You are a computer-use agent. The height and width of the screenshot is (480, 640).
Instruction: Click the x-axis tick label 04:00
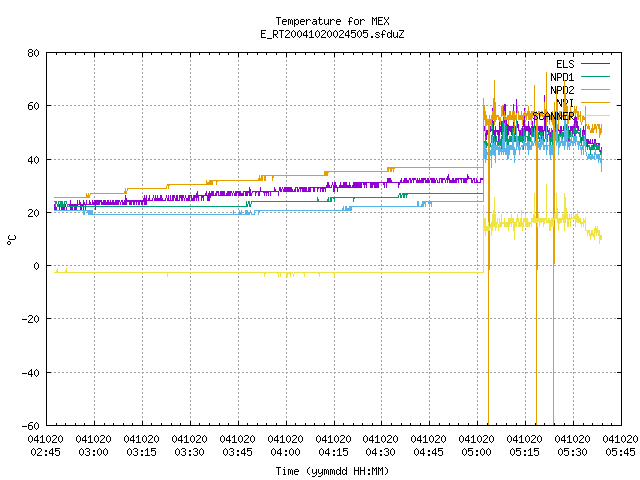pyautogui.click(x=285, y=452)
